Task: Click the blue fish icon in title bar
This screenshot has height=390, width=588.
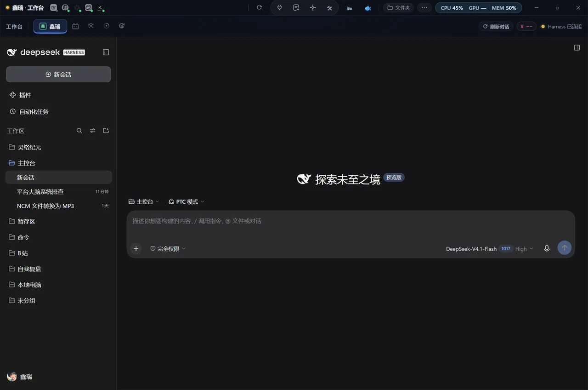Action: pyautogui.click(x=368, y=8)
